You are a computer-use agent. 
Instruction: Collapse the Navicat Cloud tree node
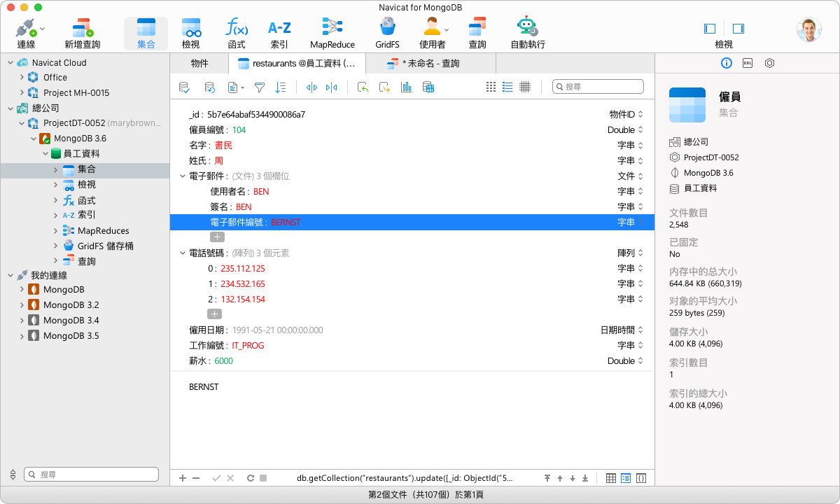click(x=10, y=62)
